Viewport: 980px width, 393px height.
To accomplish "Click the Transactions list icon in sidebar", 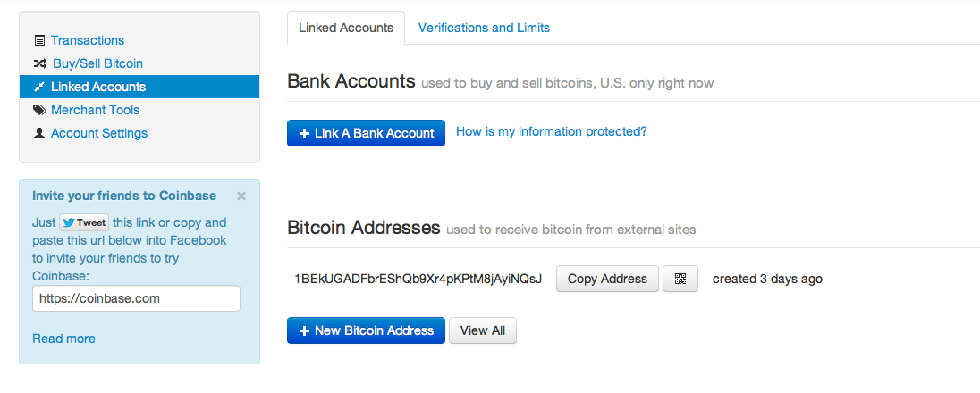I will (x=39, y=40).
